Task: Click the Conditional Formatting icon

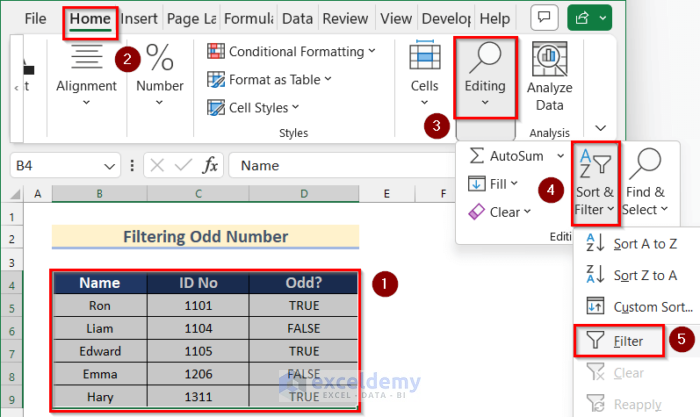Action: (x=216, y=51)
